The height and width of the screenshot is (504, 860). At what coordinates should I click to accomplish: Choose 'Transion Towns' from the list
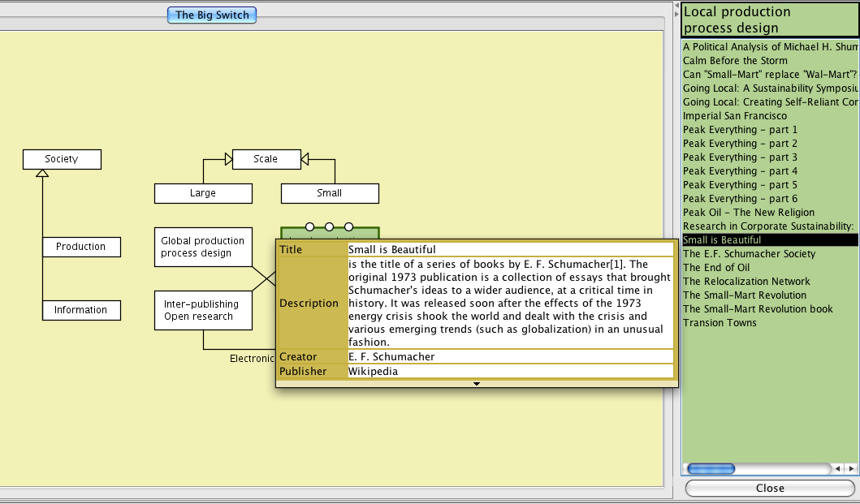point(720,323)
